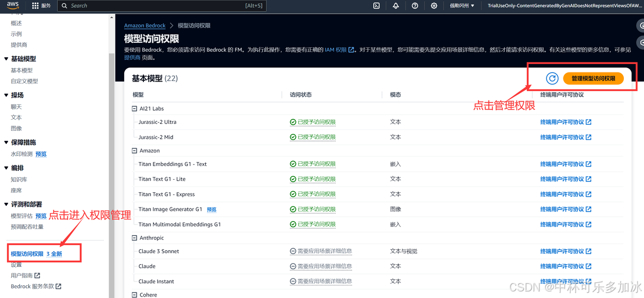Click the AWS logo home icon
644x298 pixels.
click(x=13, y=6)
